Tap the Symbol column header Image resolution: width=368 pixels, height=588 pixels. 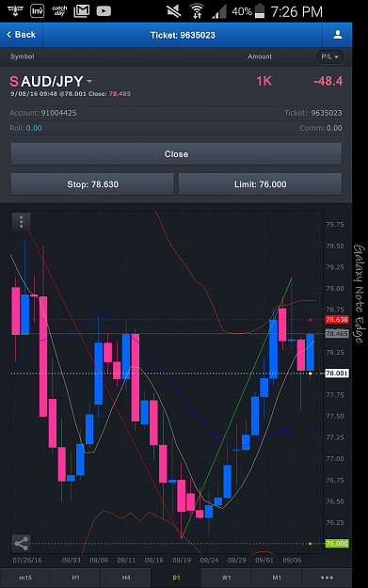(23, 56)
